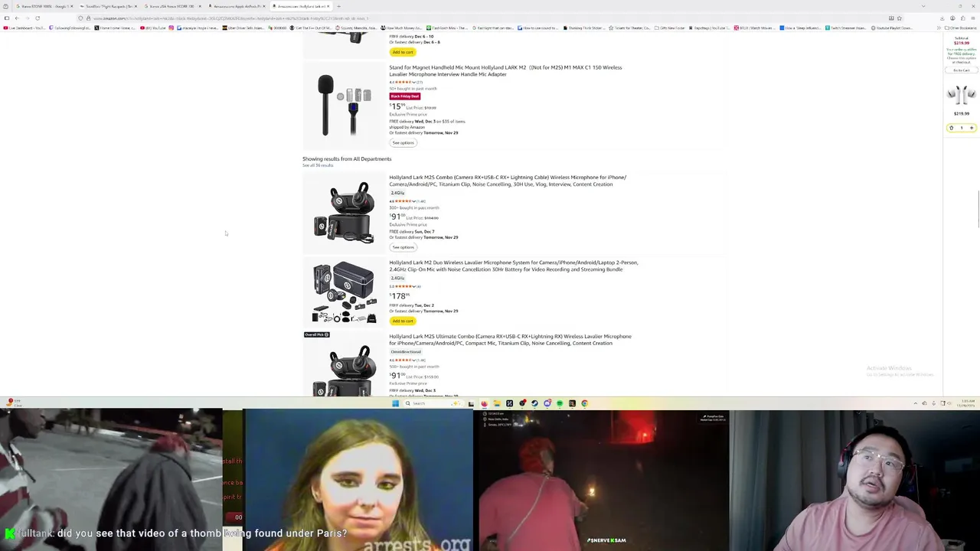Open the Home / Home Xtreme bookmark
This screenshot has width=980, height=551.
point(115,28)
